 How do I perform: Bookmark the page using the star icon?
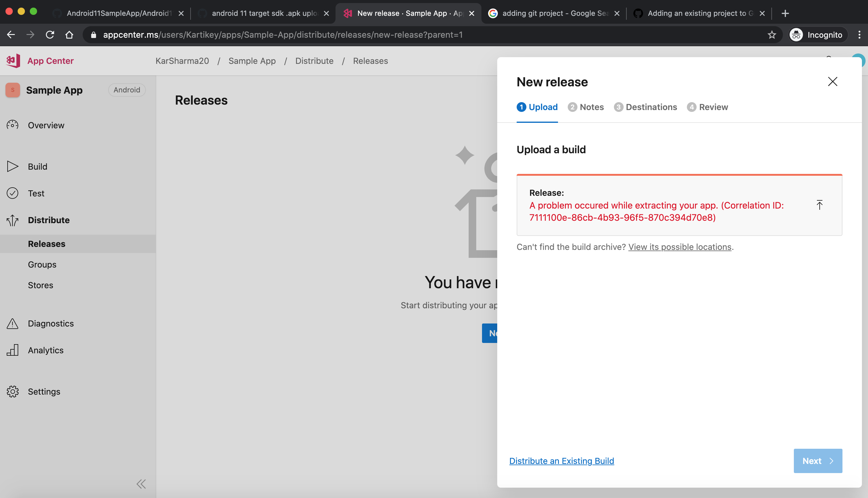pos(772,35)
